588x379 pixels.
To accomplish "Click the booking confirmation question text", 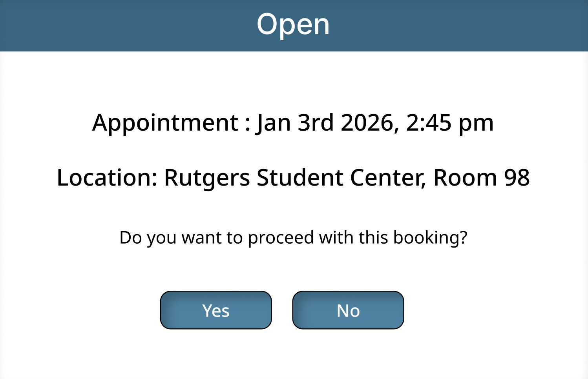I will coord(293,238).
